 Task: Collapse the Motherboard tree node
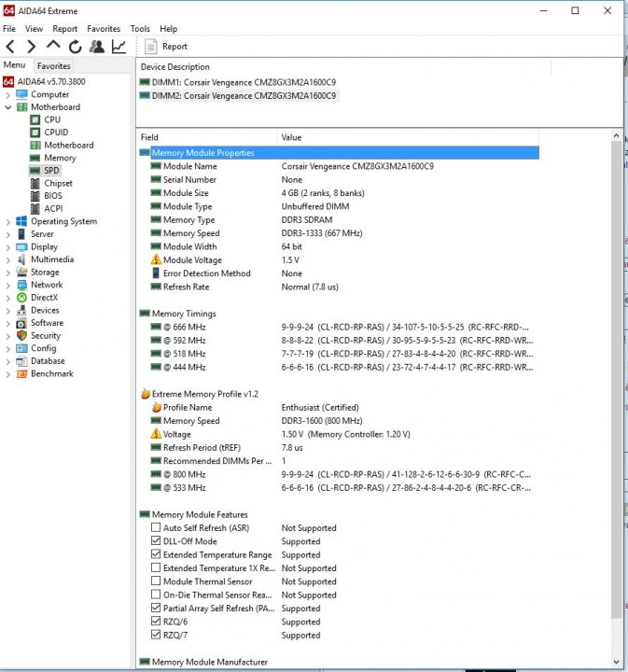pos(7,107)
